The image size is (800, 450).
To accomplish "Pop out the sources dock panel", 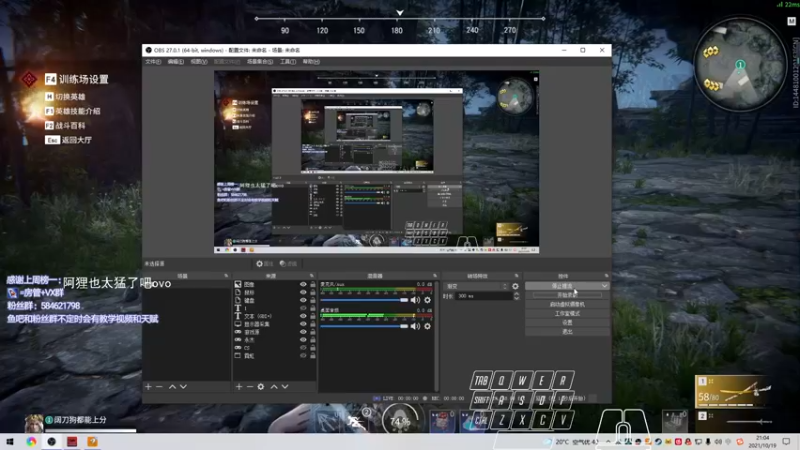I will click(x=312, y=276).
